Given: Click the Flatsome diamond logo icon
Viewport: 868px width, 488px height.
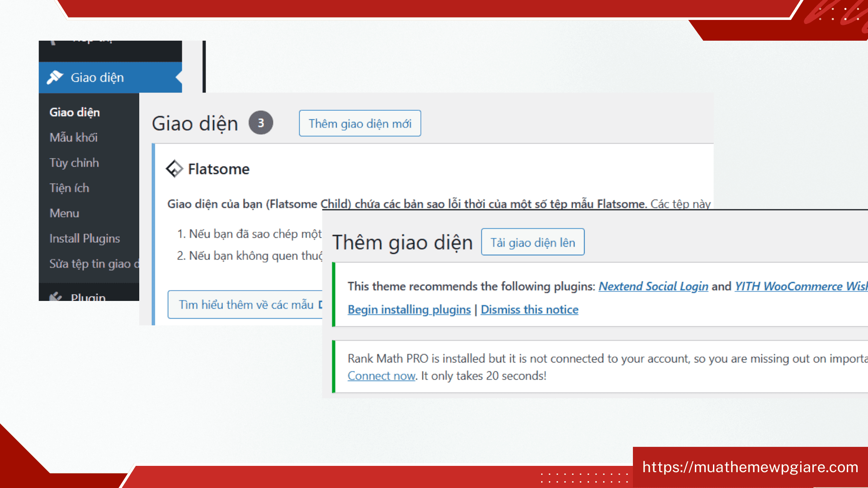Looking at the screenshot, I should 175,169.
